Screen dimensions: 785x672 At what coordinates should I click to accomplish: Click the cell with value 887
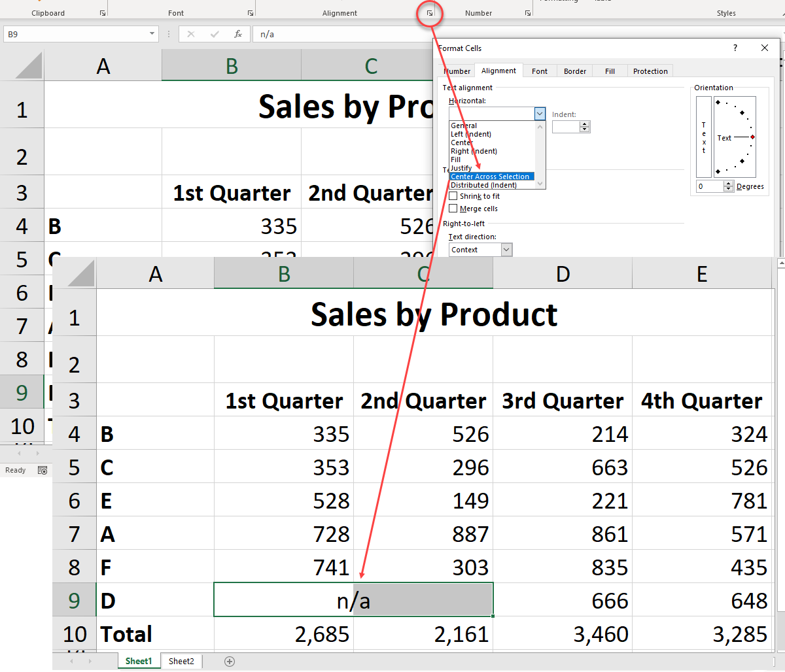click(x=423, y=533)
